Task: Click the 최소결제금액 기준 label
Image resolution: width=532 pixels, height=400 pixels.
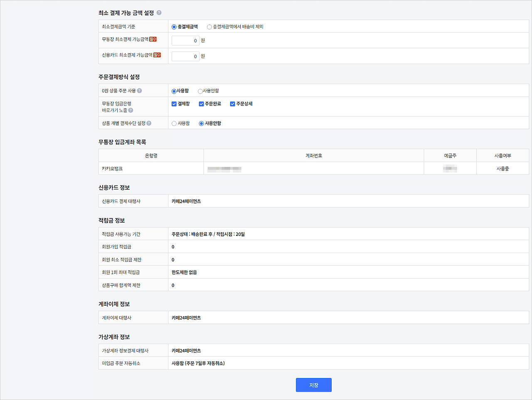Action: (118, 27)
